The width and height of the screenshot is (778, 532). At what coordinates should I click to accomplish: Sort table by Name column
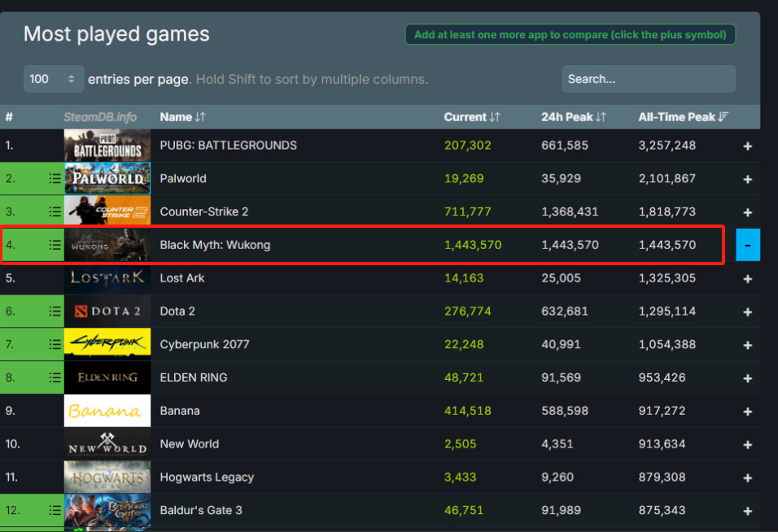click(x=182, y=117)
